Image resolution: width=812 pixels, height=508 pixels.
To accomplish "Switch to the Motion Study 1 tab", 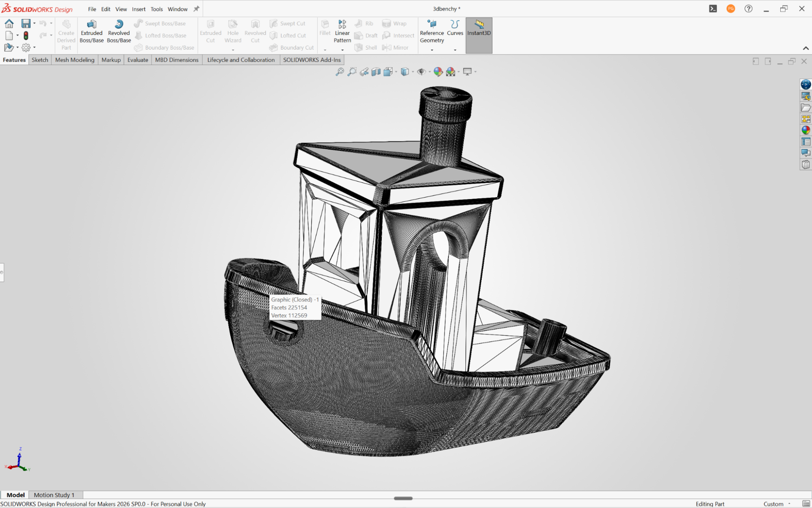I will coord(54,495).
